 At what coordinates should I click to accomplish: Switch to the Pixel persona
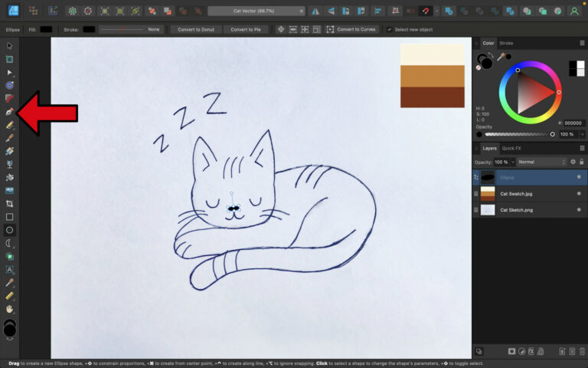pos(34,11)
